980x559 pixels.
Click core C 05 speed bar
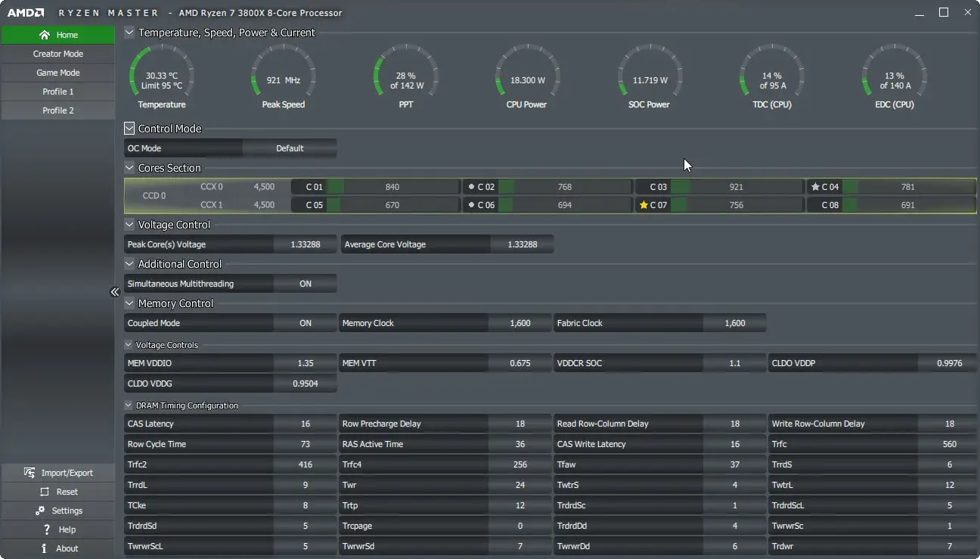392,205
